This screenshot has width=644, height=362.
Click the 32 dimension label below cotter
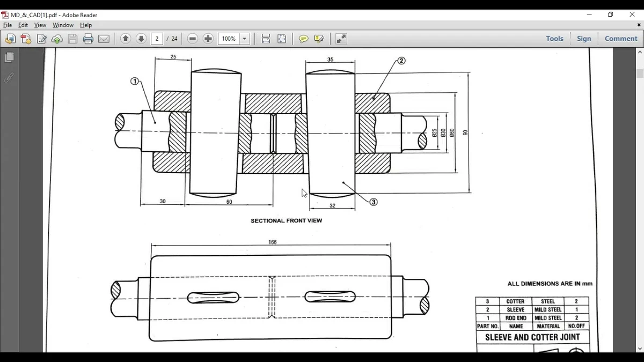click(x=332, y=206)
